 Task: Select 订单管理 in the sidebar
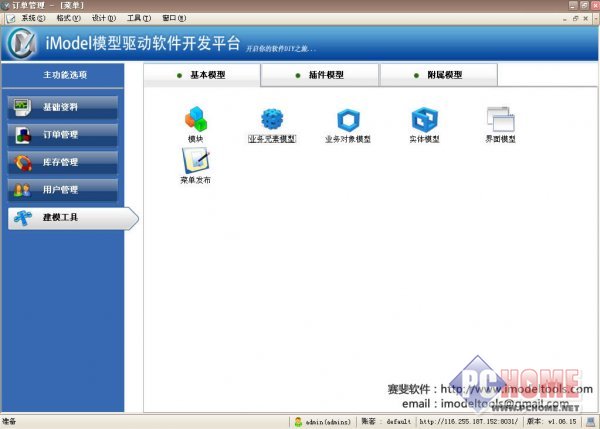pos(62,135)
